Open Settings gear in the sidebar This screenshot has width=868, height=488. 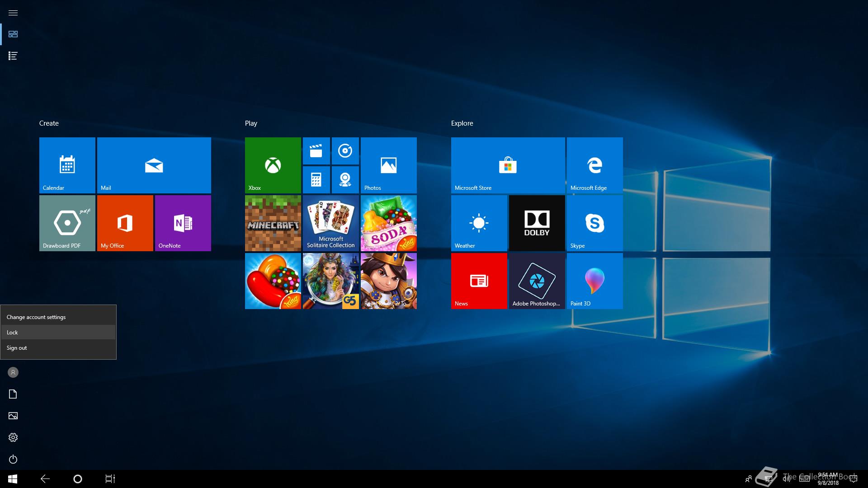[13, 437]
